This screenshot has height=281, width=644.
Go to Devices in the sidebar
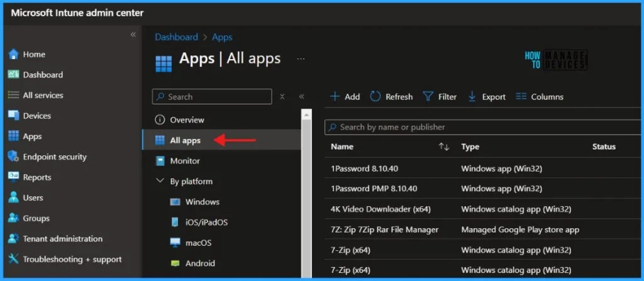point(37,116)
